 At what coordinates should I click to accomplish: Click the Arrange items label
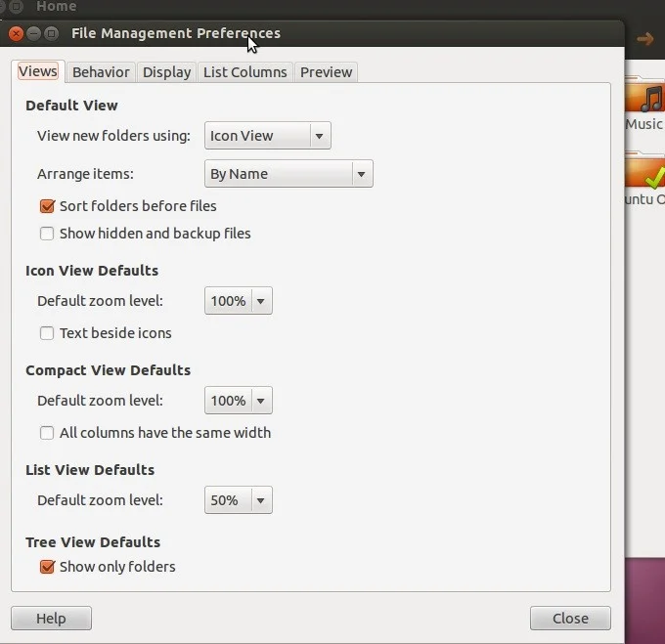pos(85,174)
